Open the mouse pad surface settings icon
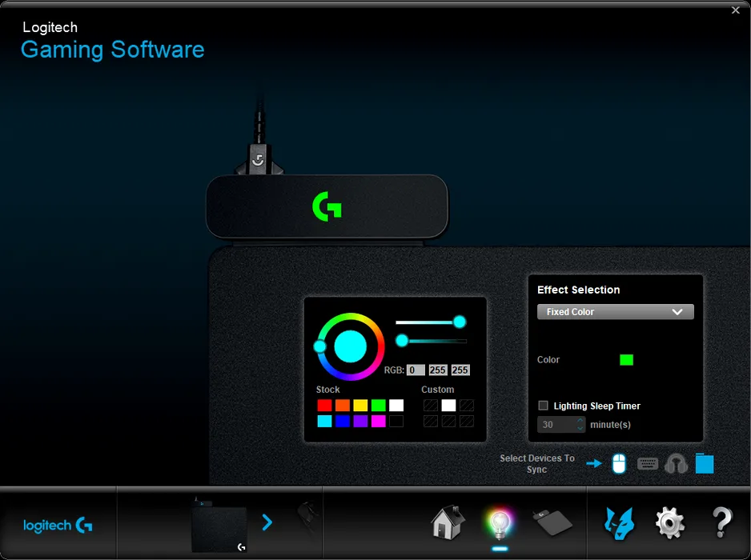This screenshot has height=560, width=751. (x=551, y=522)
